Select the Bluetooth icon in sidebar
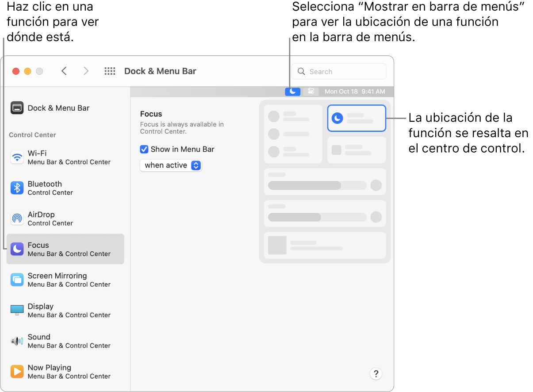 tap(17, 188)
